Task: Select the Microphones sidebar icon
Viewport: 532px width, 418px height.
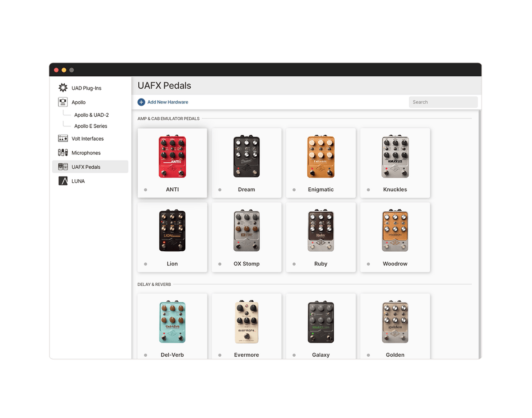Action: coord(63,152)
